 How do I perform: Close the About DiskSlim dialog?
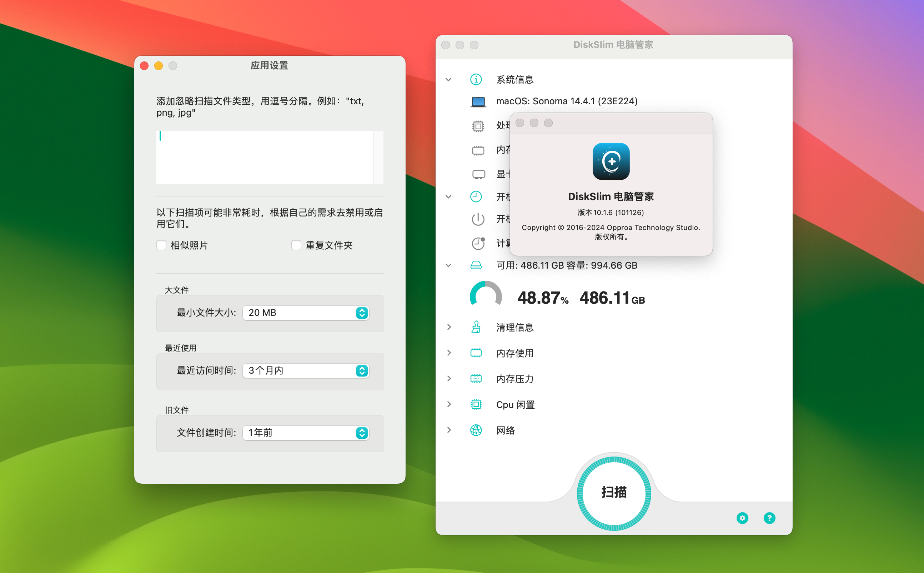pyautogui.click(x=520, y=123)
